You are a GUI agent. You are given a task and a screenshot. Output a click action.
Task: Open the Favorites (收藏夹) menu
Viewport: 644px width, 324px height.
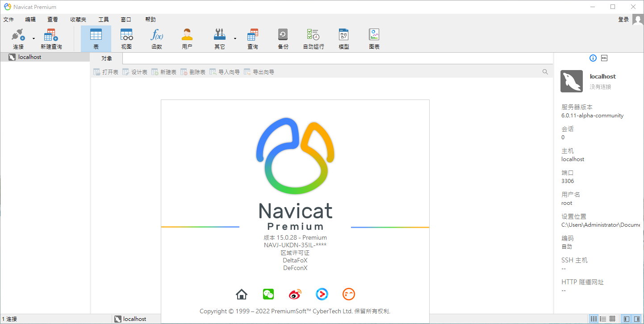78,20
